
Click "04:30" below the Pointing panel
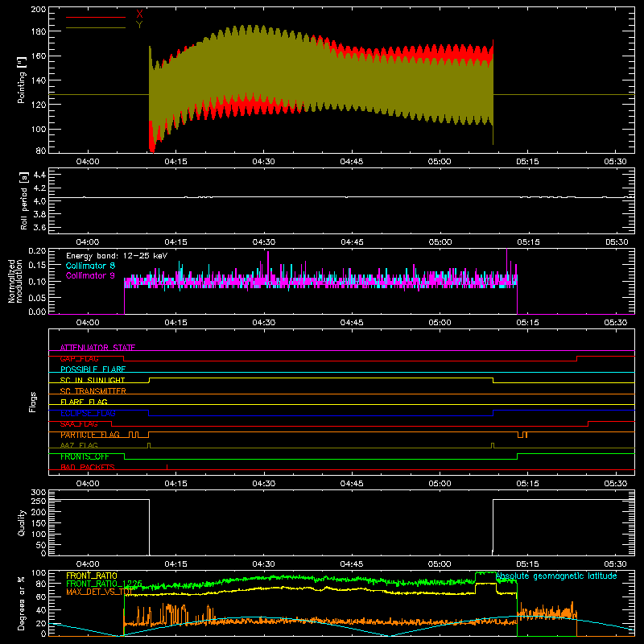point(264,162)
